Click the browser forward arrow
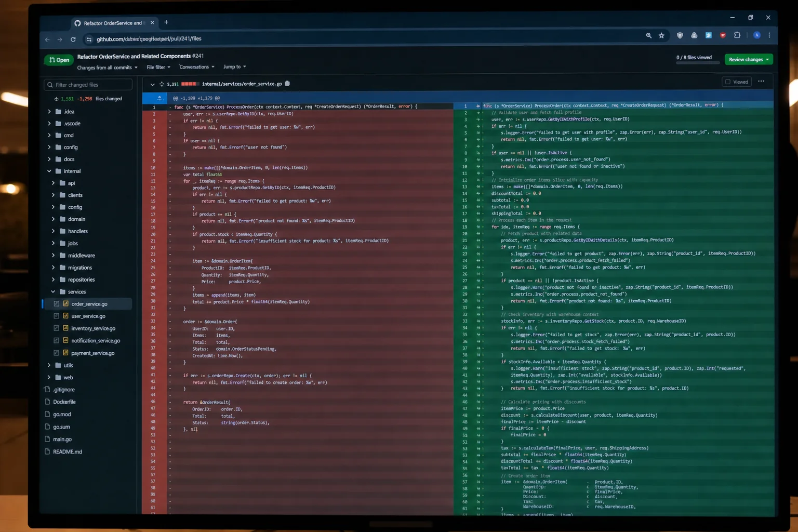 click(x=60, y=39)
